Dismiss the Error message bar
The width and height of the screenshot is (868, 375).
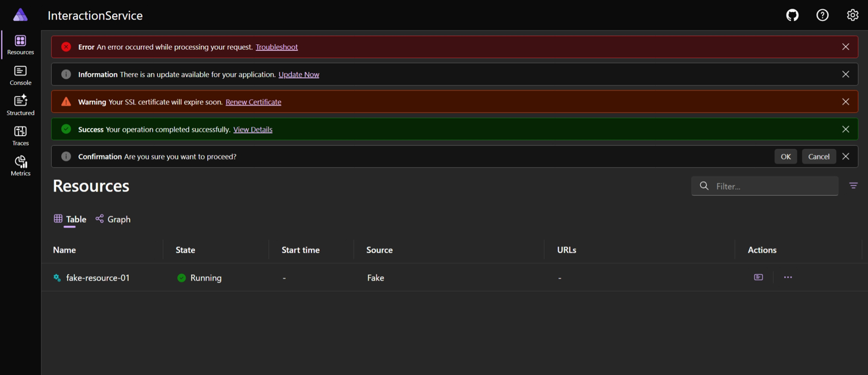point(845,47)
